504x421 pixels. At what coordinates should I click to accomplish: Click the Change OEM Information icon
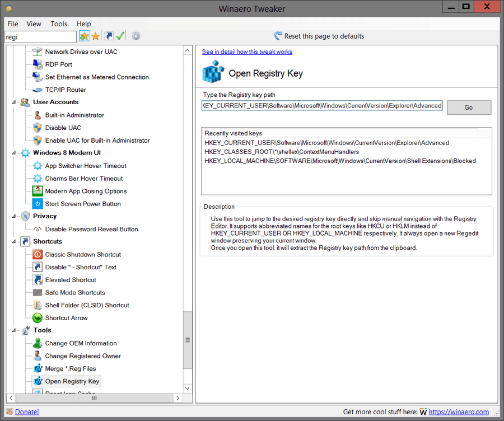[38, 343]
